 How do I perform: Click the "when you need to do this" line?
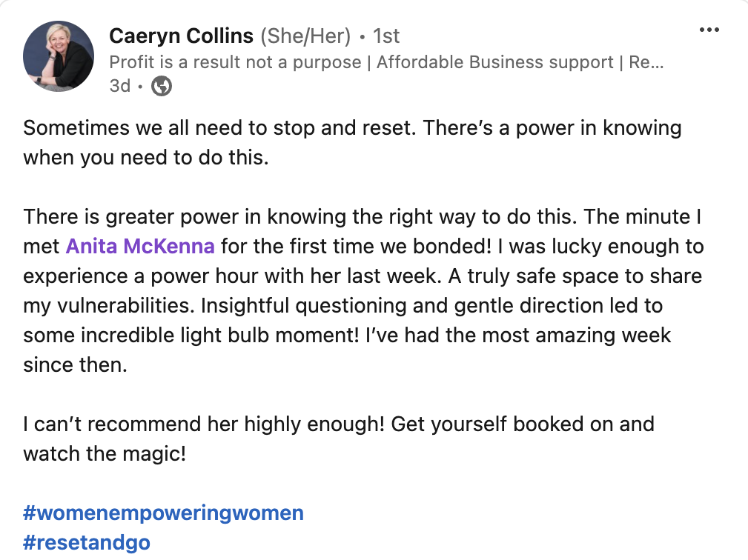point(145,157)
